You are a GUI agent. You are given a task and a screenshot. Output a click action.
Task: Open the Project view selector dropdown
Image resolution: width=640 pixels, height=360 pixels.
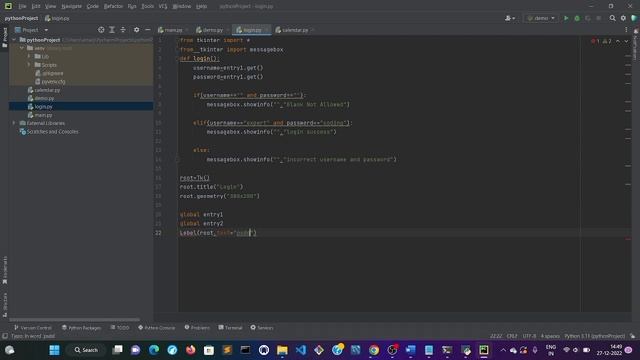32,30
